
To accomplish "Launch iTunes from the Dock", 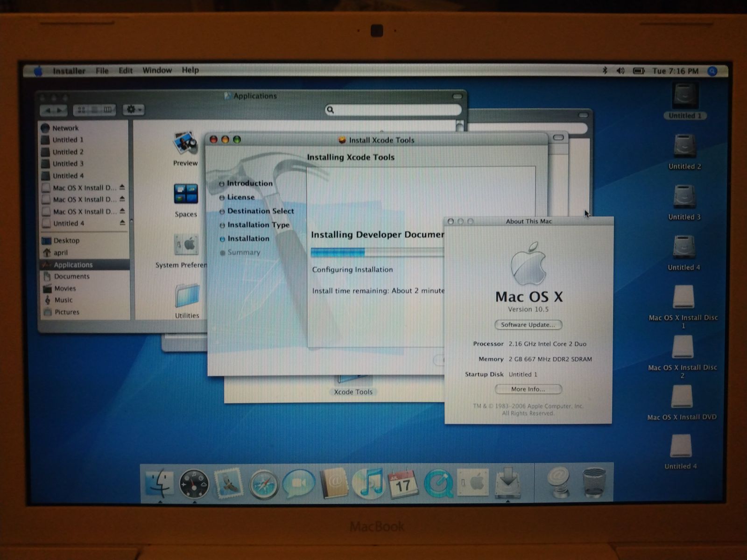I will click(x=368, y=484).
